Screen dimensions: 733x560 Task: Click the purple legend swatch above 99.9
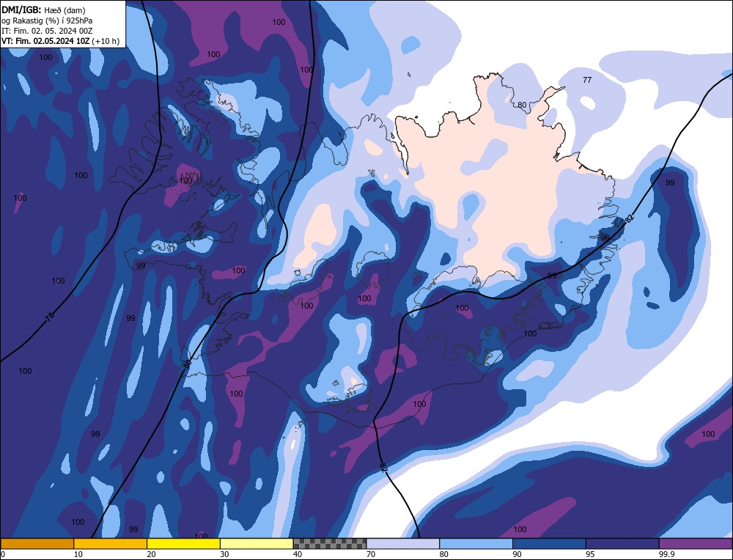(x=696, y=544)
